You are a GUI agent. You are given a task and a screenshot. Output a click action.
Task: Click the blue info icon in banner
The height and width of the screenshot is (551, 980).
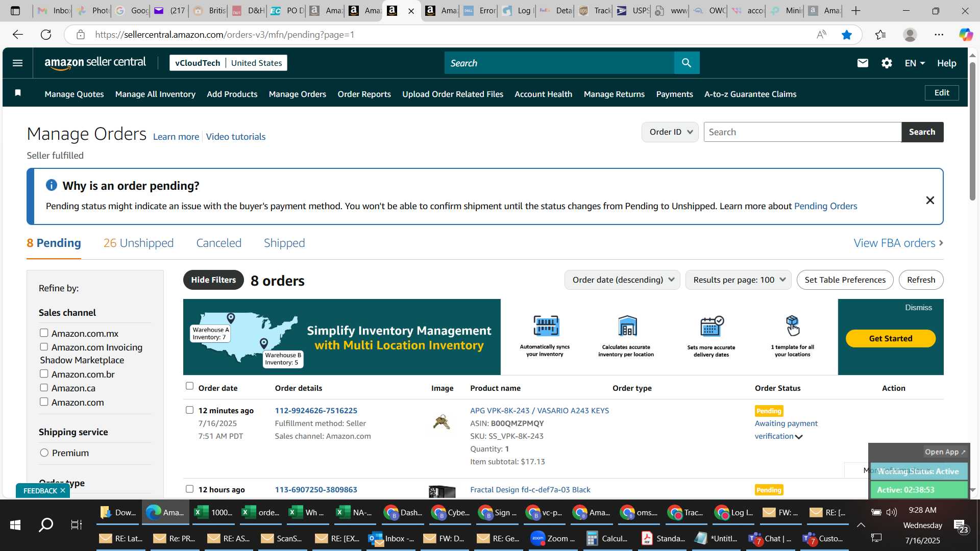[51, 185]
